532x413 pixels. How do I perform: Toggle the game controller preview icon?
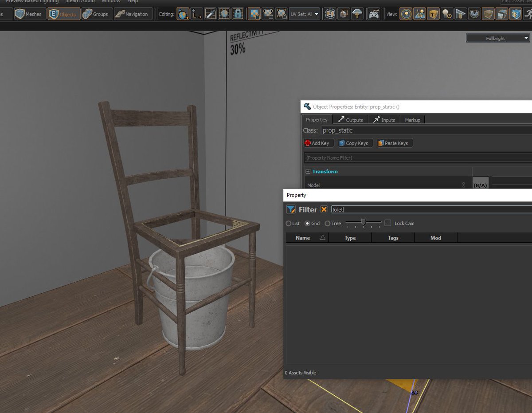click(x=374, y=14)
